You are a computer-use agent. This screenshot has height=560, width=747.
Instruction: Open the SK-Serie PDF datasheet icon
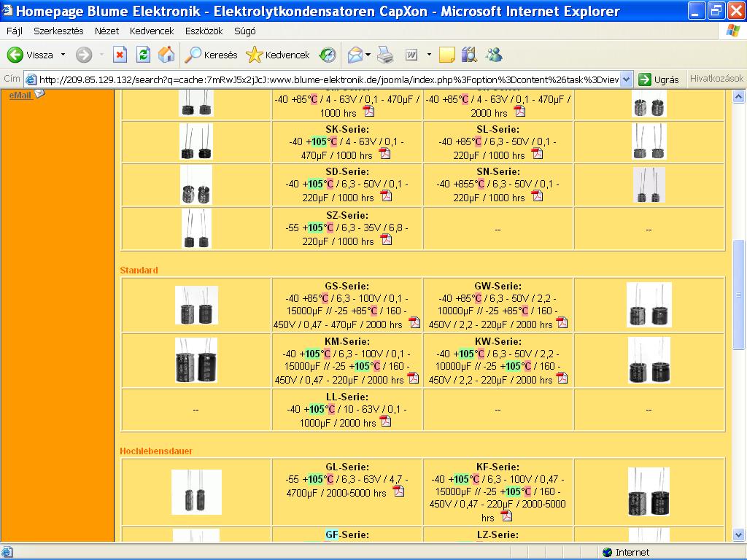pyautogui.click(x=384, y=154)
